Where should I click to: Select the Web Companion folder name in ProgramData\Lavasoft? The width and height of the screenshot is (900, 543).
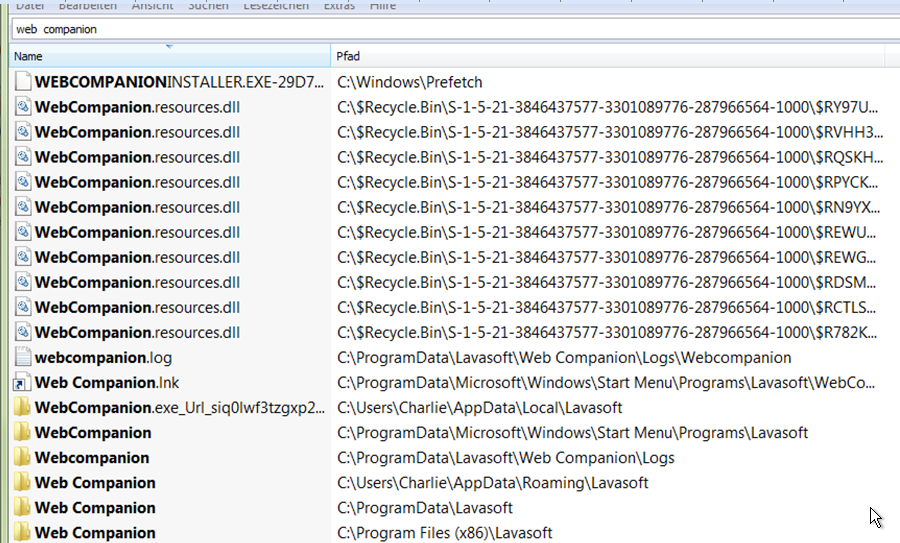95,508
